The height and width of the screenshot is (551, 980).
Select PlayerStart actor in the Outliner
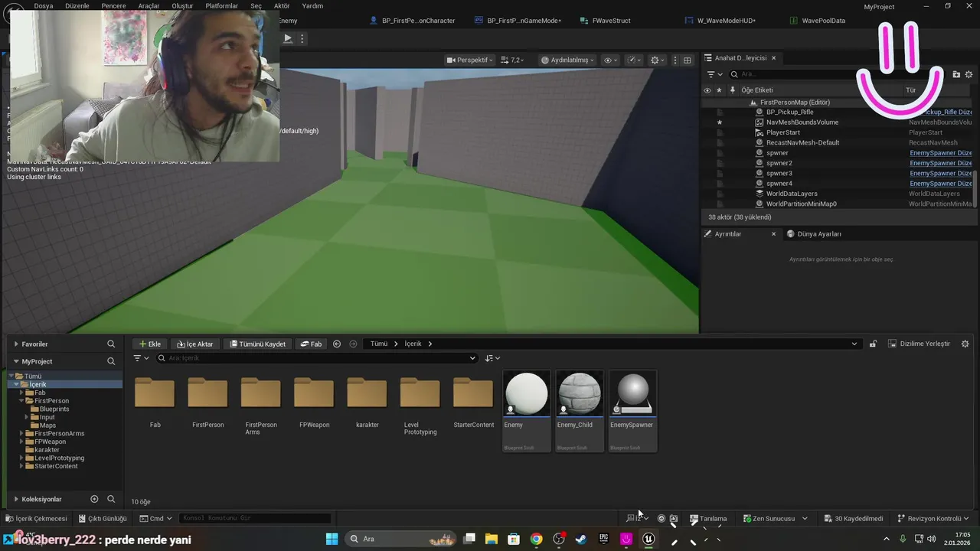click(783, 132)
